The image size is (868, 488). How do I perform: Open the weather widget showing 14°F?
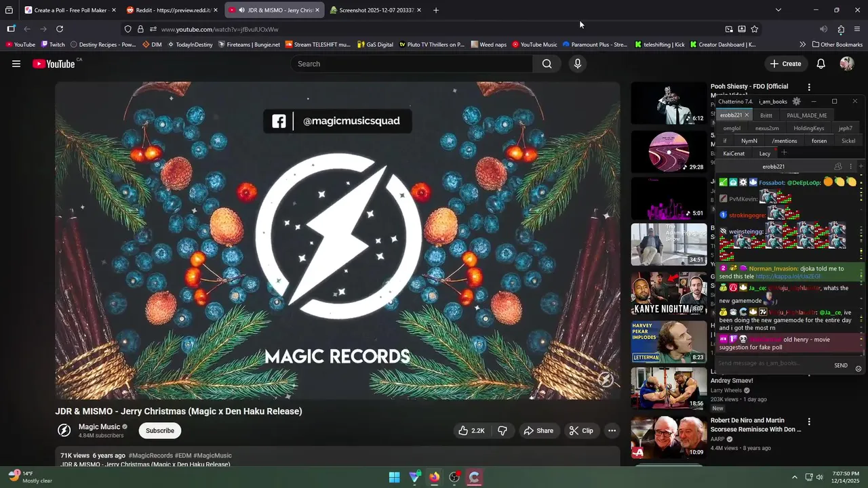[x=30, y=477]
